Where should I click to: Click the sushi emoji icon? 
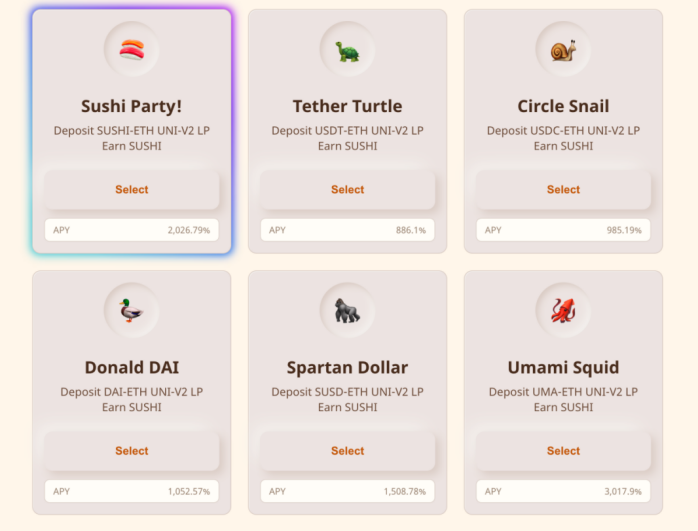pos(132,49)
